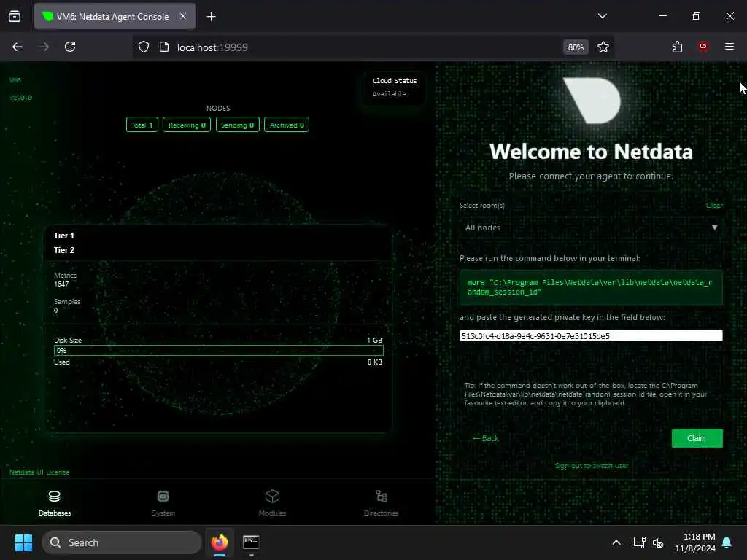Open the Databases section icon
The image size is (747, 560).
pyautogui.click(x=54, y=497)
